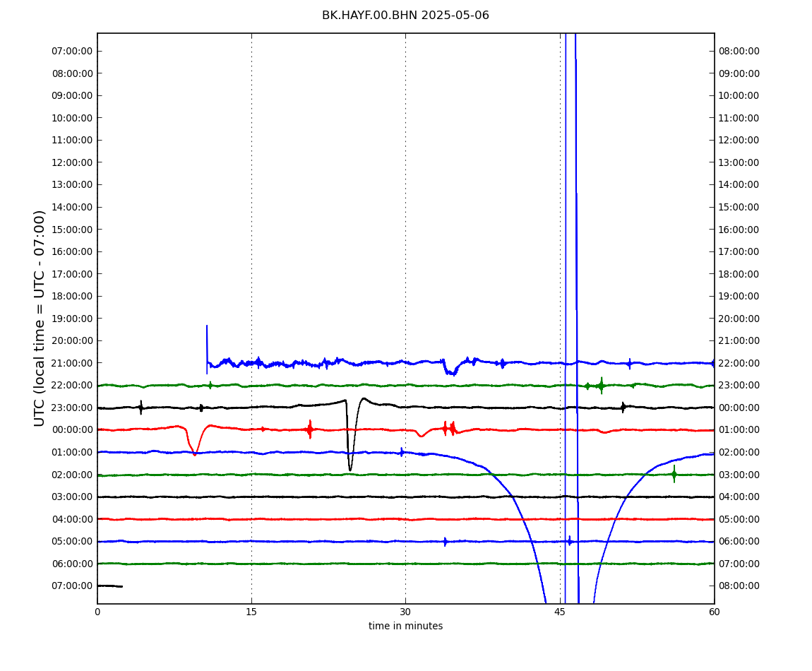The image size is (812, 671).
Task: Click left-axis label 01:00:00
Action: click(73, 452)
